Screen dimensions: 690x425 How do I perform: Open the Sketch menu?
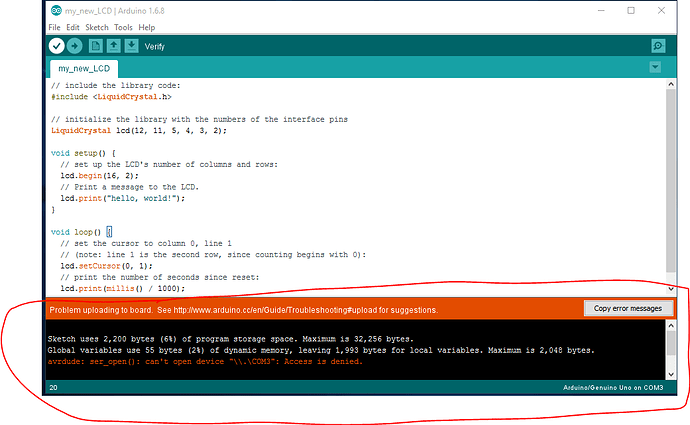pyautogui.click(x=97, y=27)
